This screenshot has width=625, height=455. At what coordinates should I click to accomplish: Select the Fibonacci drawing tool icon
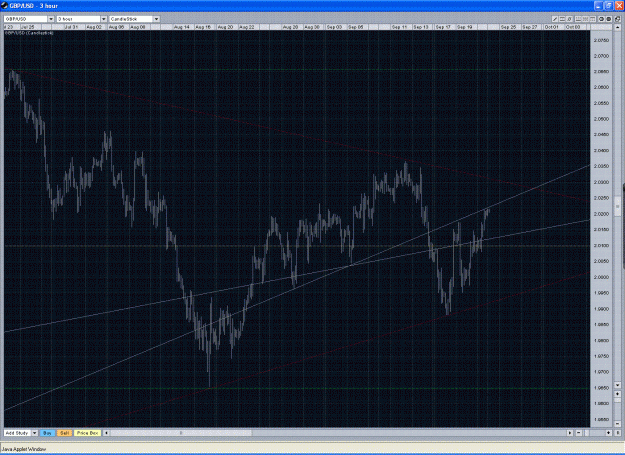pyautogui.click(x=569, y=19)
